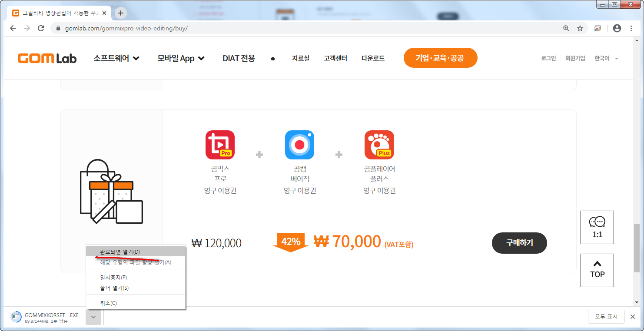This screenshot has width=644, height=331.
Task: Open a new browser tab
Action: (121, 13)
